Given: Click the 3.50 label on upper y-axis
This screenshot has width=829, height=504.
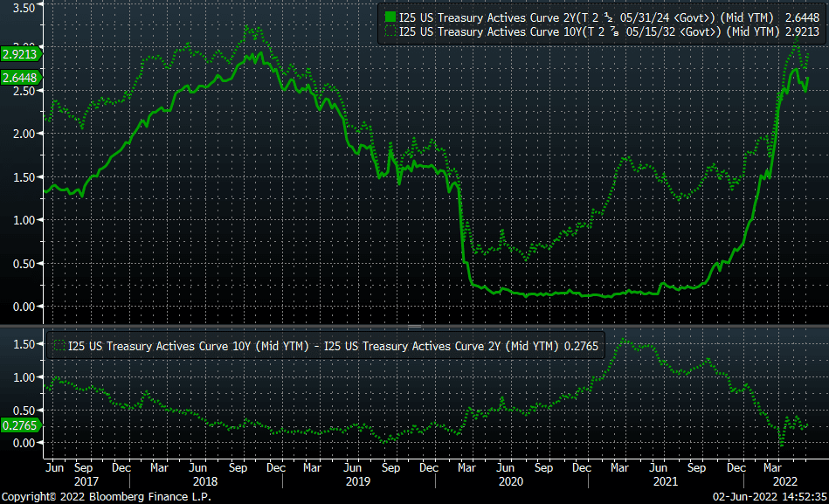Looking at the screenshot, I should [21, 7].
